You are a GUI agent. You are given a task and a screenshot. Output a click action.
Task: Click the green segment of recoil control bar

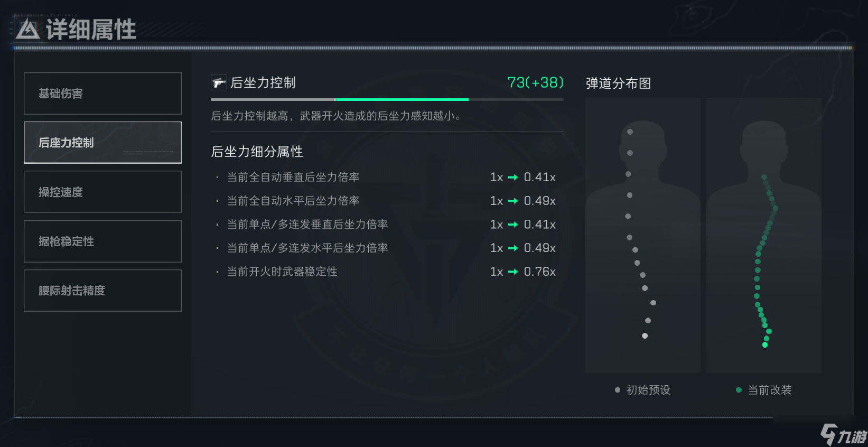click(x=402, y=99)
